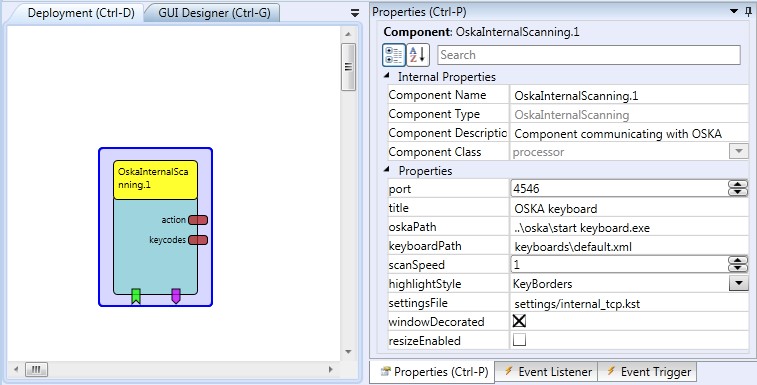
Task: Open the Event Listener tab
Action: 547,371
